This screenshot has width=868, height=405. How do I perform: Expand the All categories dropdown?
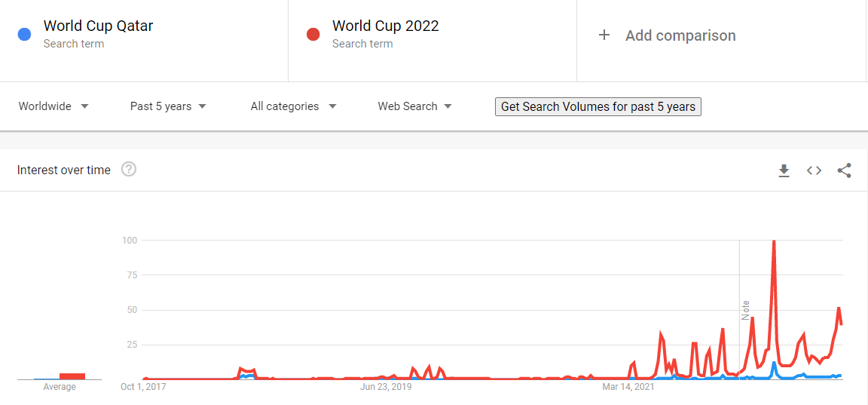293,106
